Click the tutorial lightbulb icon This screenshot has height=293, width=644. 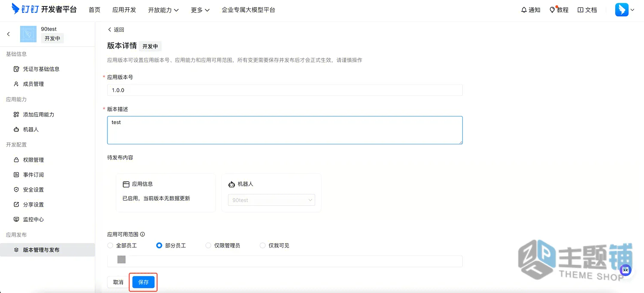[x=553, y=10]
